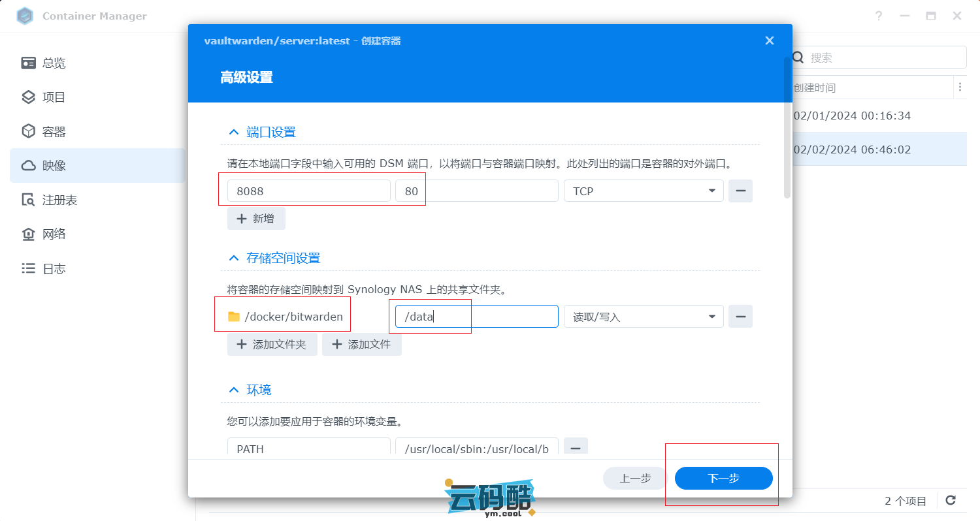Open the 读取/写入 permission dropdown
The width and height of the screenshot is (980, 521).
[644, 317]
